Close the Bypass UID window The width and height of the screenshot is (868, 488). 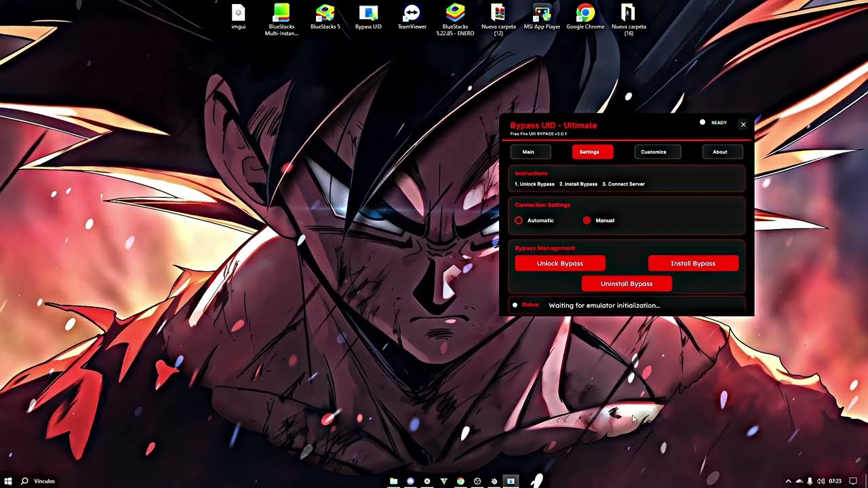[x=743, y=125]
